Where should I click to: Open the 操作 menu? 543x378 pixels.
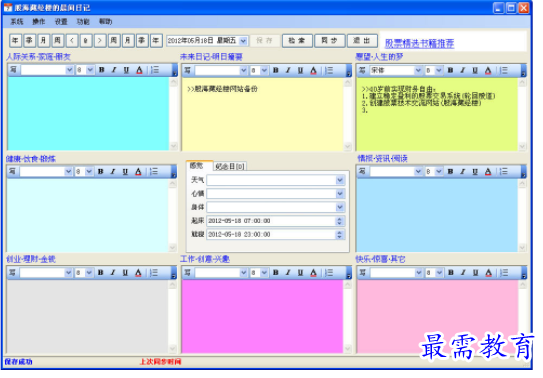pos(38,22)
